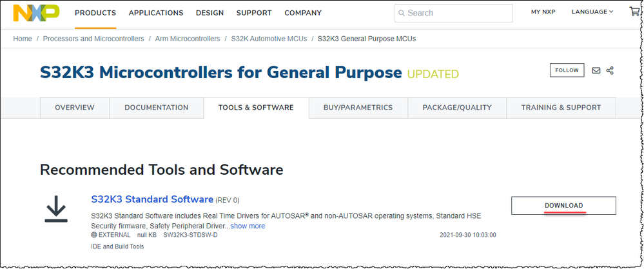Open S32K Automotive MCUs breadcrumb
The height and width of the screenshot is (269, 644).
[x=269, y=39]
